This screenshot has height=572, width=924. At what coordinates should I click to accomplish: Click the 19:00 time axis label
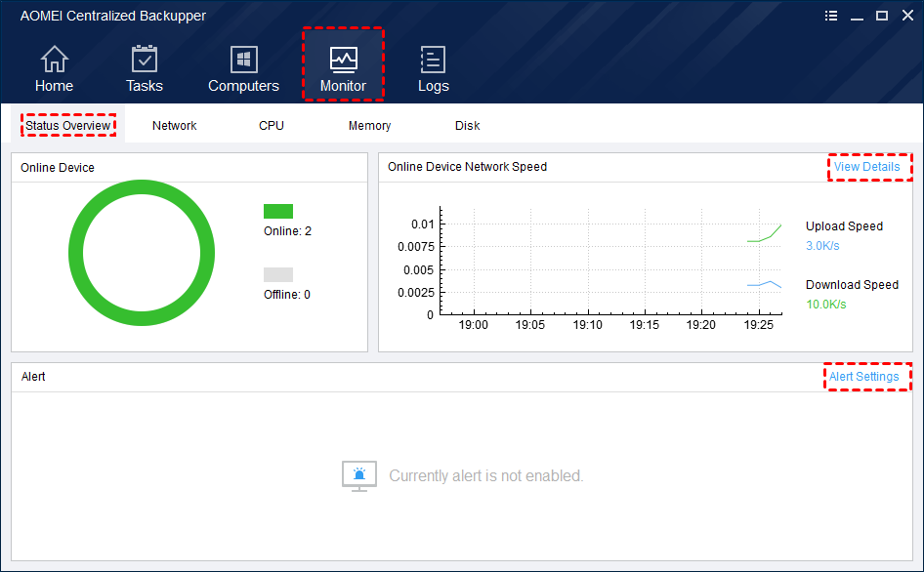click(473, 325)
